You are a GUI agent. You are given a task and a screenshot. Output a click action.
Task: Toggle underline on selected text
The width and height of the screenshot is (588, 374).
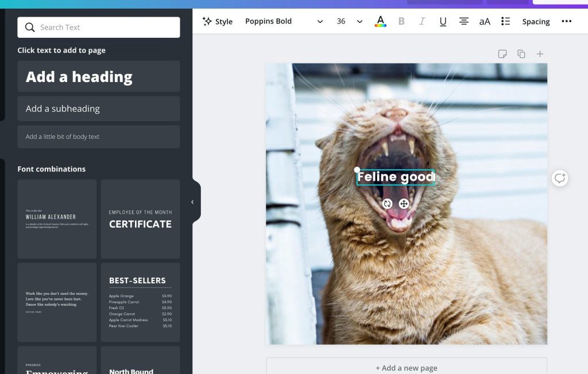tap(443, 21)
